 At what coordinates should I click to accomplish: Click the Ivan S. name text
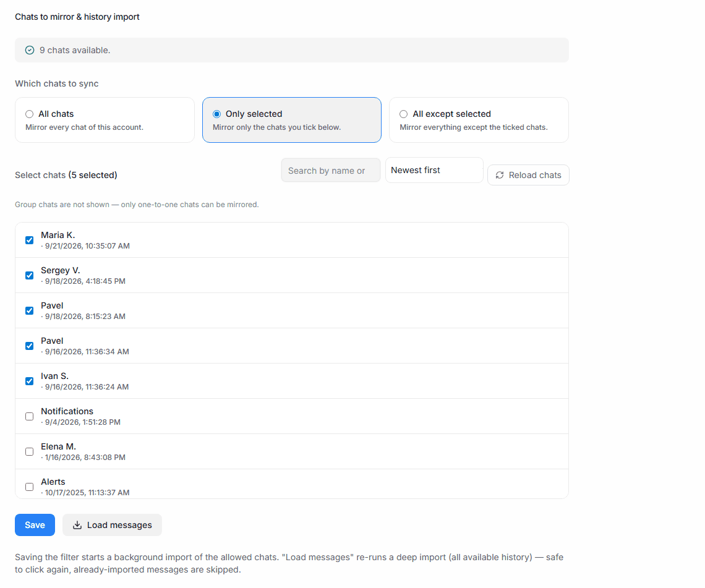click(x=55, y=377)
